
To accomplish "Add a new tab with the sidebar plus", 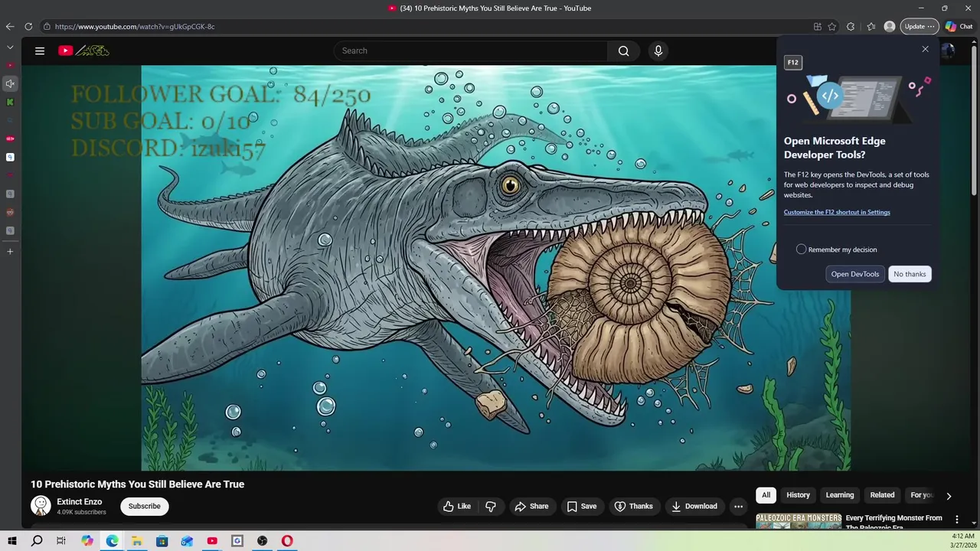I will 10,251.
